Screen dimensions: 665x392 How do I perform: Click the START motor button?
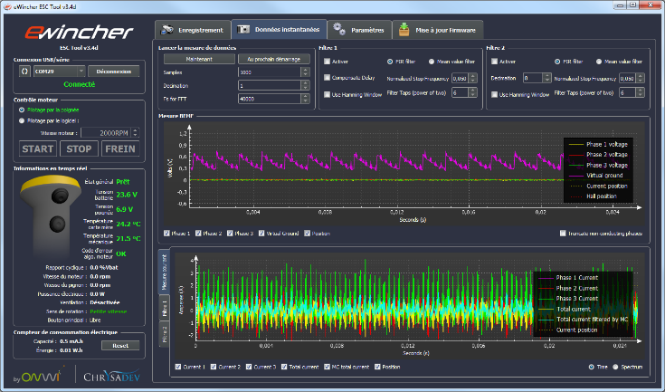click(x=38, y=149)
